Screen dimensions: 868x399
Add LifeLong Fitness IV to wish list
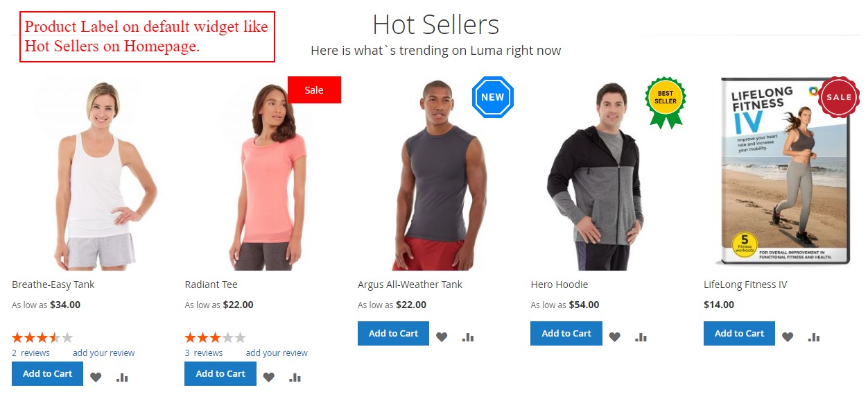[788, 337]
